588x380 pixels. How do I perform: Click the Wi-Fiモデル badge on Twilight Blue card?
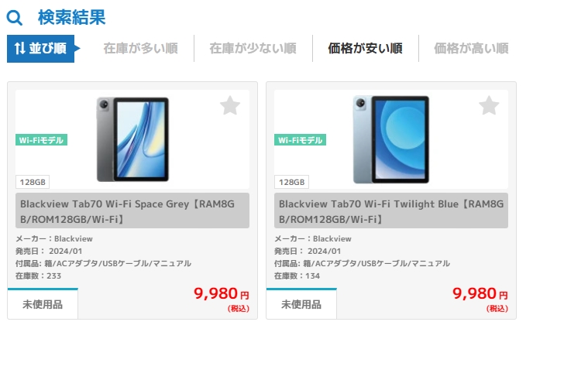coord(300,140)
